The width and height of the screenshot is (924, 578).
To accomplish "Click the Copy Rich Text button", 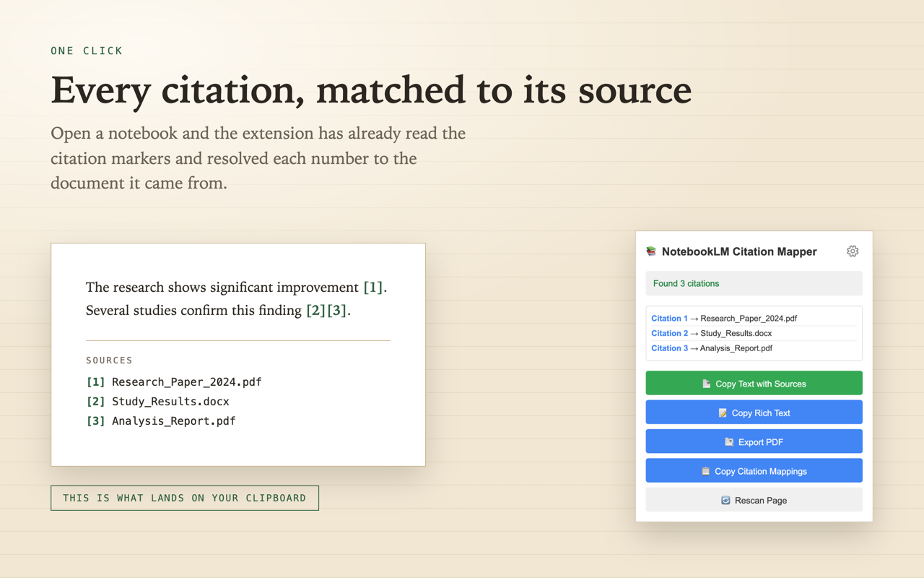I will [754, 413].
